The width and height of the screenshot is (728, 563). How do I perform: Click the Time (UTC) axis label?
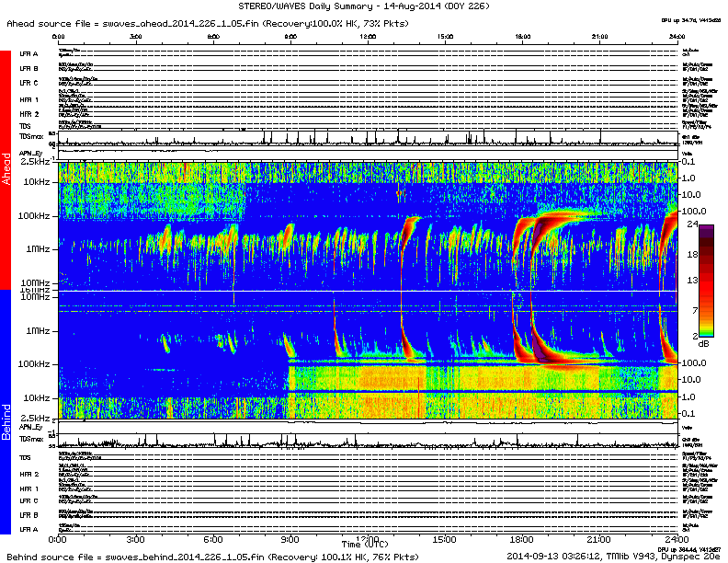(x=365, y=544)
